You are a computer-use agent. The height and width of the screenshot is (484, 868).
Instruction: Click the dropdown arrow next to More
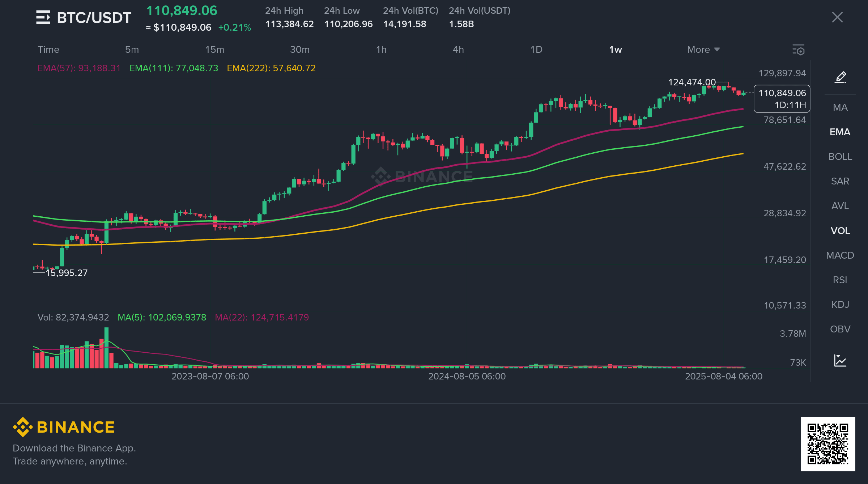tap(717, 50)
